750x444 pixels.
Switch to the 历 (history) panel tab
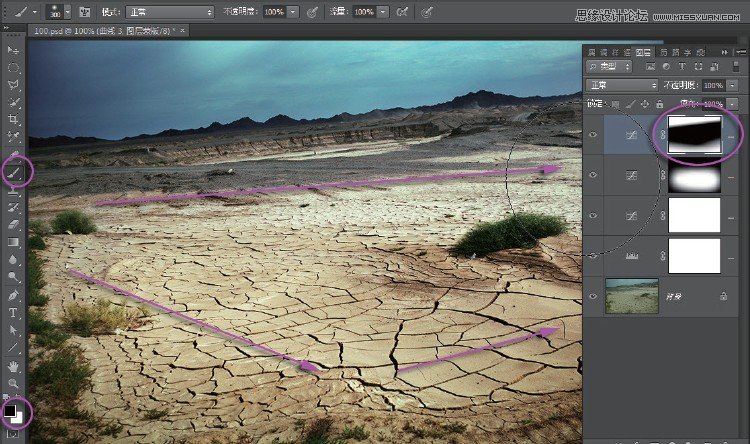coord(663,52)
